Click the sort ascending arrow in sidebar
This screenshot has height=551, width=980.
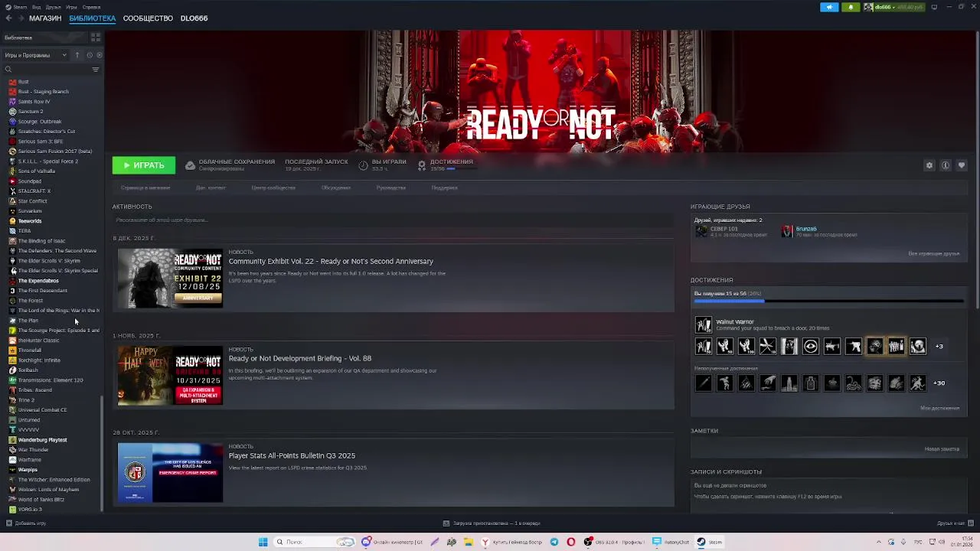pos(77,55)
